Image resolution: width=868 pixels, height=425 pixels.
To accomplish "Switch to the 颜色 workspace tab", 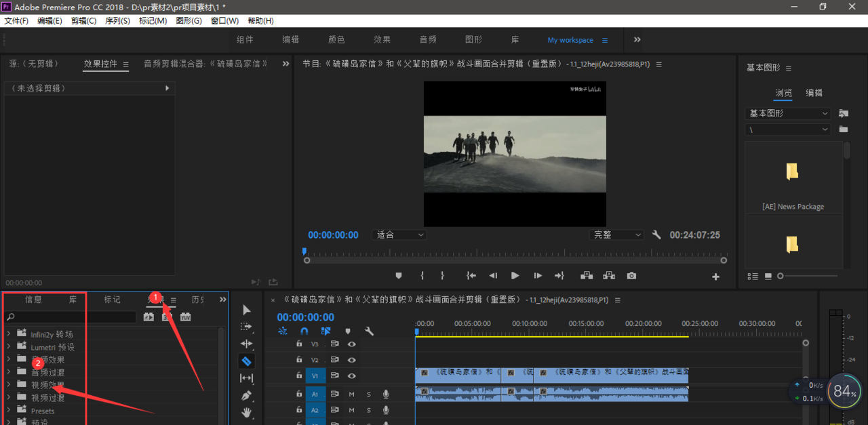I will [336, 40].
